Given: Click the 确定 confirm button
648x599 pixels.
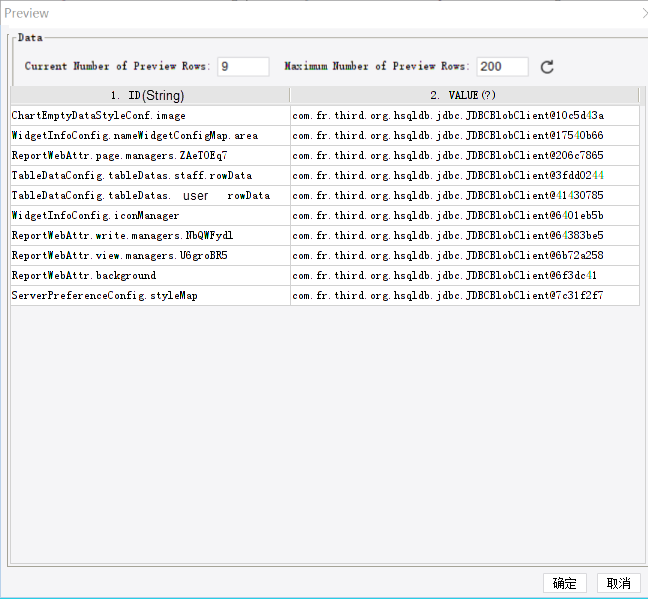Looking at the screenshot, I should [x=565, y=583].
